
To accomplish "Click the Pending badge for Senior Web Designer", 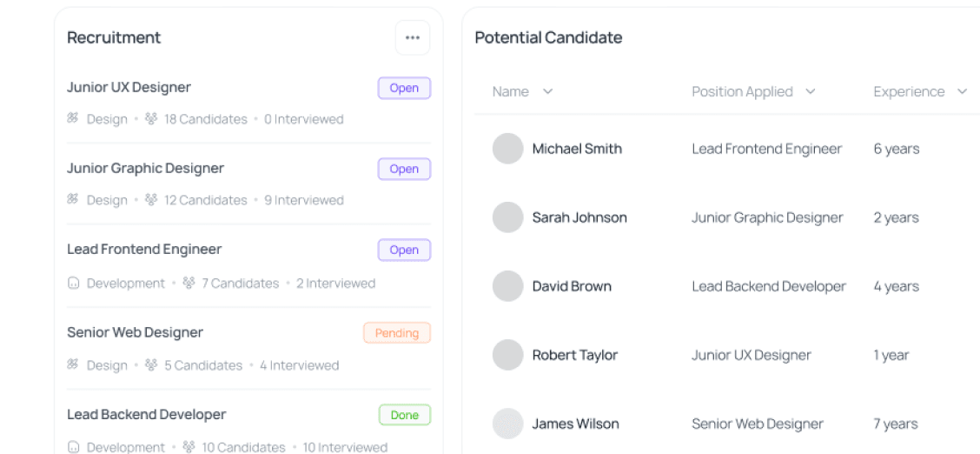I will pyautogui.click(x=397, y=333).
